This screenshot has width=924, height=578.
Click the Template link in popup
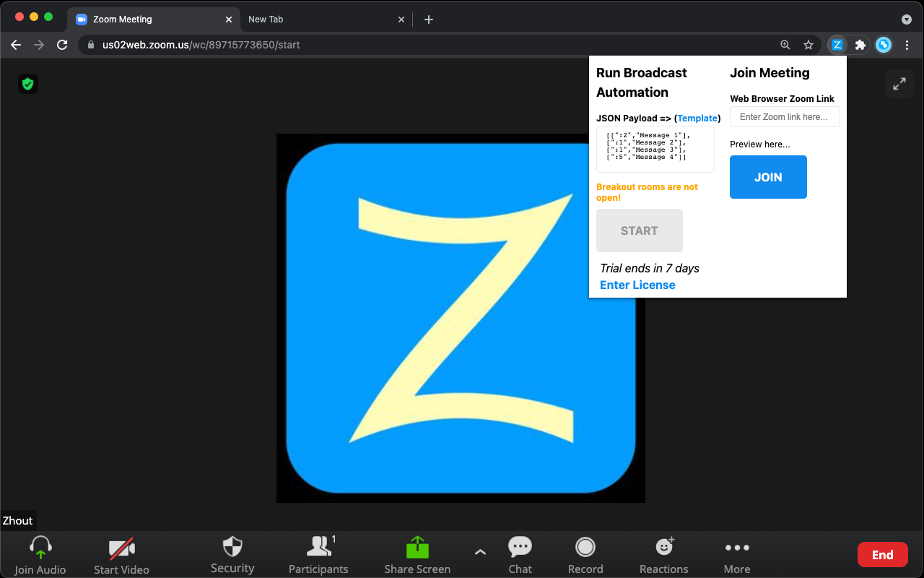[697, 118]
